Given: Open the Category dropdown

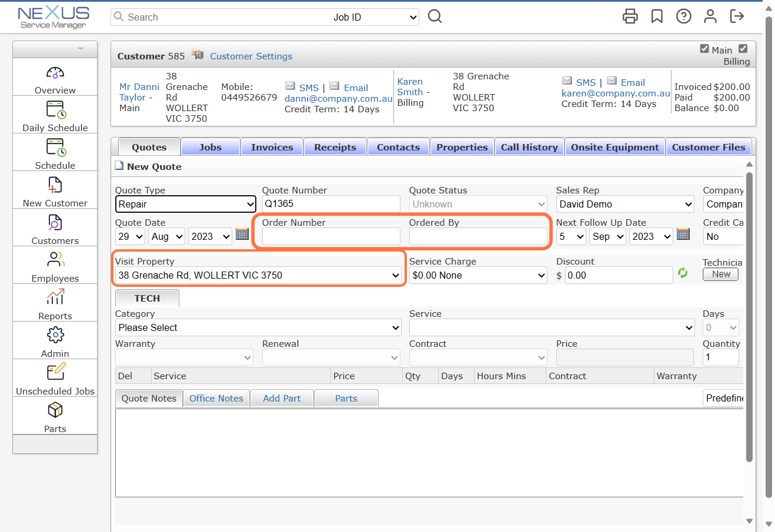Looking at the screenshot, I should tap(259, 327).
